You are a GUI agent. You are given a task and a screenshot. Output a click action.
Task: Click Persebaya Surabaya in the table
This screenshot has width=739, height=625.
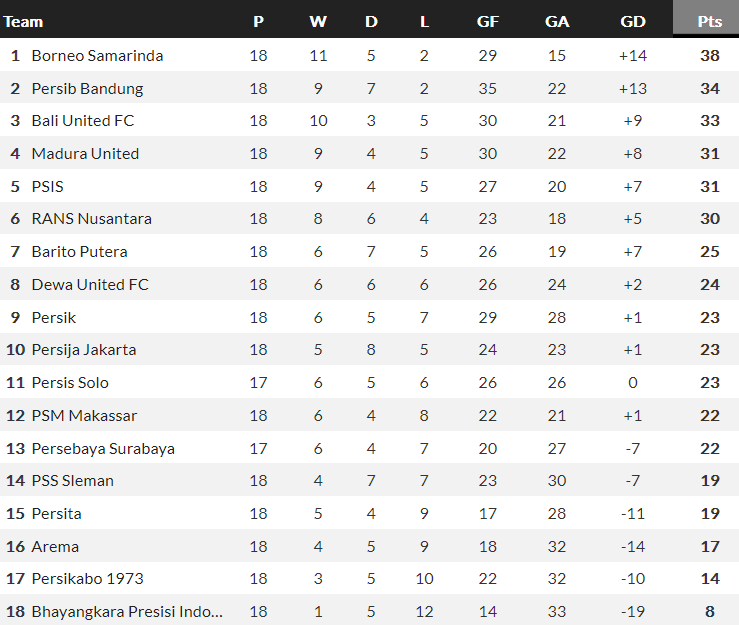pyautogui.click(x=103, y=448)
